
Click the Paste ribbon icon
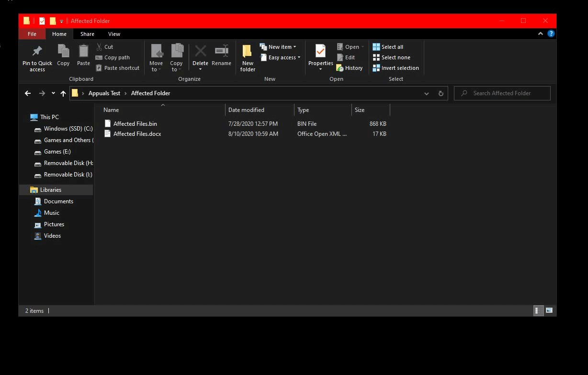click(83, 51)
